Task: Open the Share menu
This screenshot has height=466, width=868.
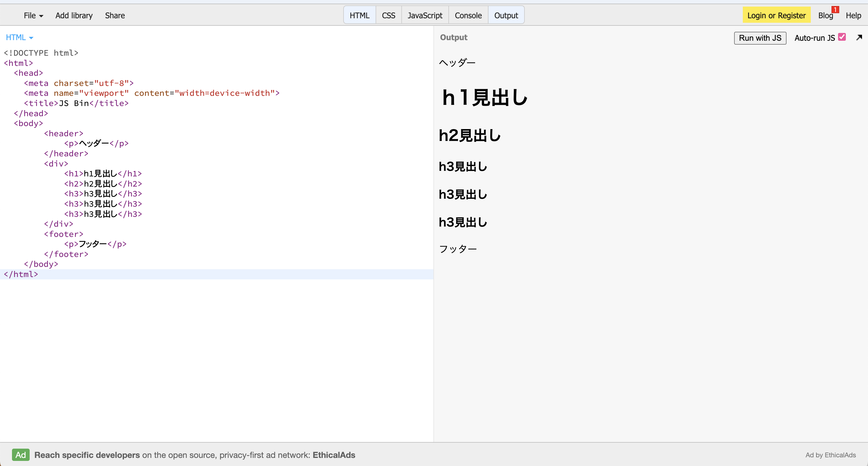Action: coord(115,16)
